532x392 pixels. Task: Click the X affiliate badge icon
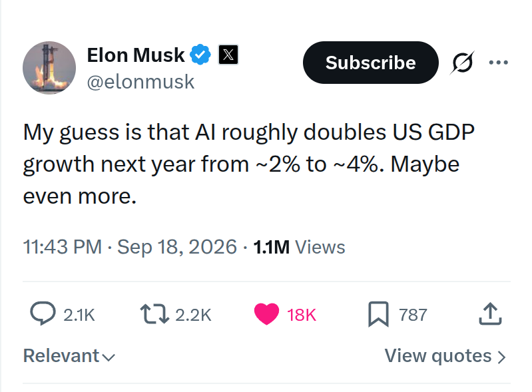[228, 55]
